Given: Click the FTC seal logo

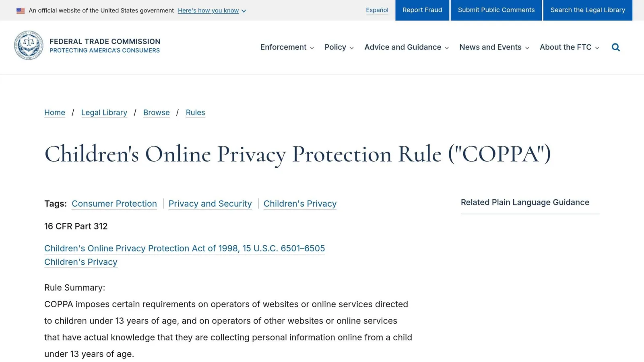Looking at the screenshot, I should point(29,45).
